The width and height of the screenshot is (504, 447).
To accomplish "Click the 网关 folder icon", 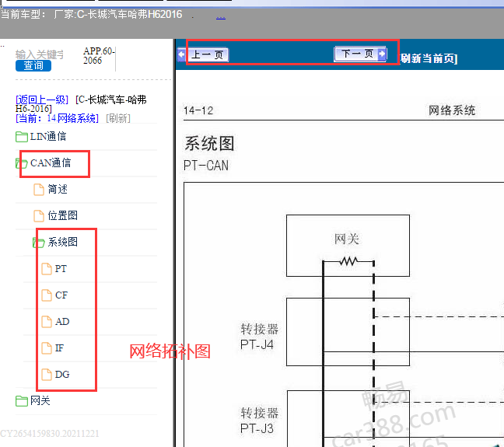I will [22, 400].
